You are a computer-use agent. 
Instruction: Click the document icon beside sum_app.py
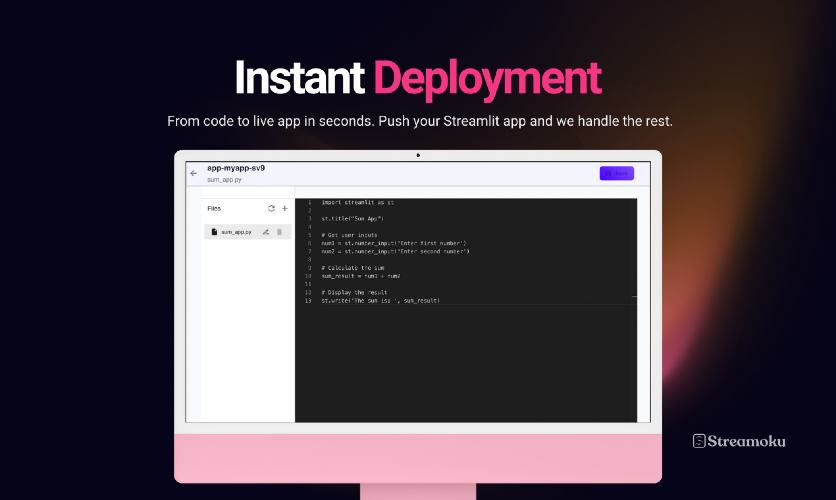click(x=214, y=232)
